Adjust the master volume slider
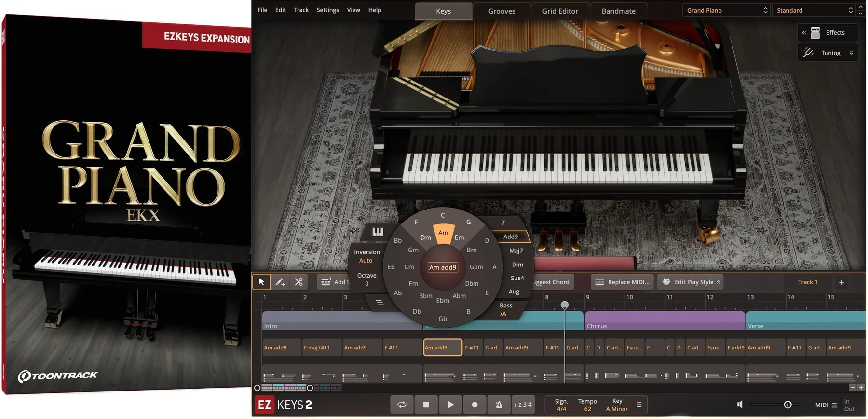Viewport: 868px width, 419px height. click(x=787, y=405)
